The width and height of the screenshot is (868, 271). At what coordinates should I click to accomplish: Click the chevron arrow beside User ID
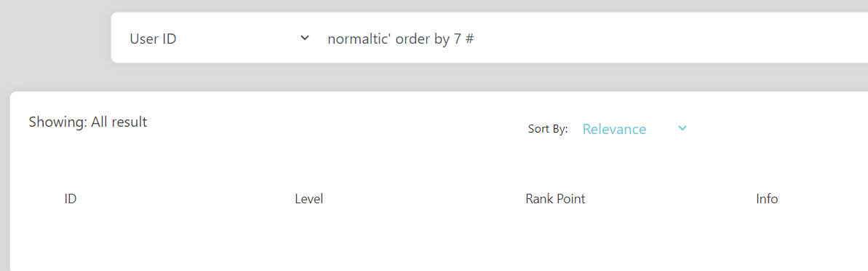click(304, 38)
